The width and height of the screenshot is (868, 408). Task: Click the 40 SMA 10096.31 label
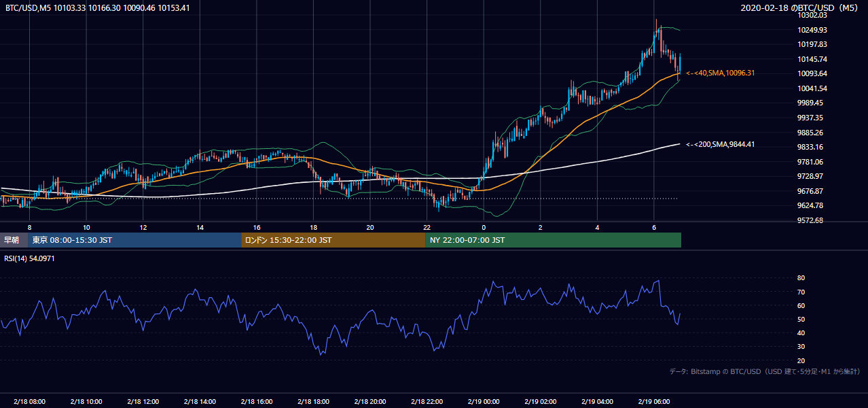click(x=720, y=73)
